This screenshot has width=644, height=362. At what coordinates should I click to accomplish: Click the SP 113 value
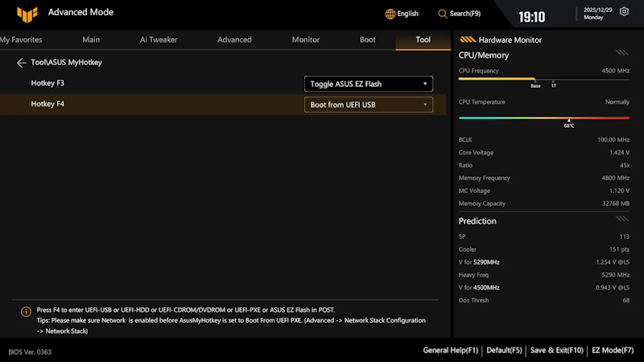(x=625, y=237)
